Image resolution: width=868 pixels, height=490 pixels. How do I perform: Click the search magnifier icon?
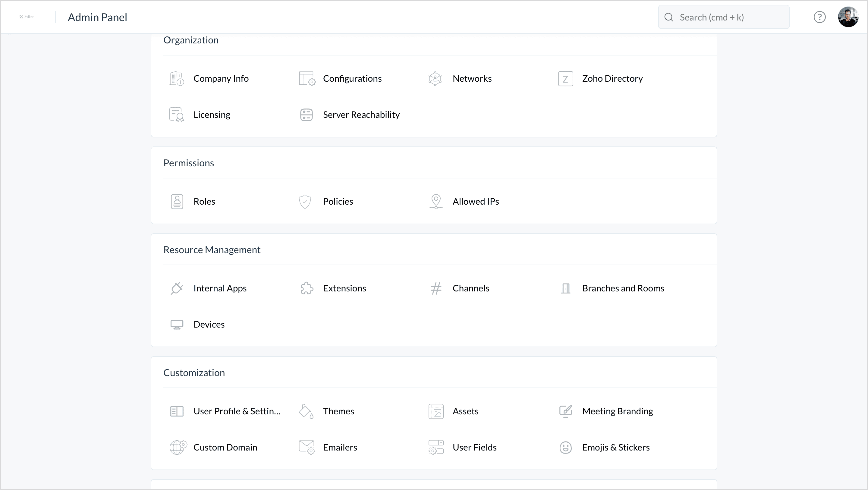(x=668, y=17)
